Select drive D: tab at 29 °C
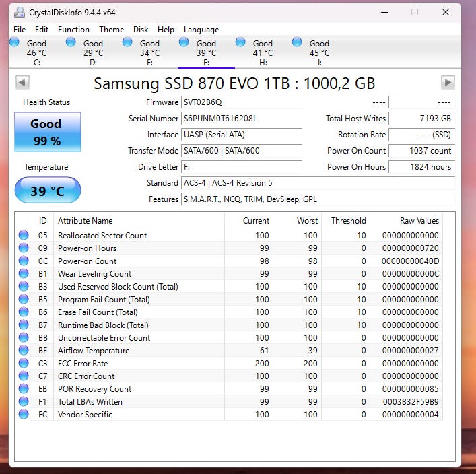The height and width of the screenshot is (474, 476). coord(93,53)
